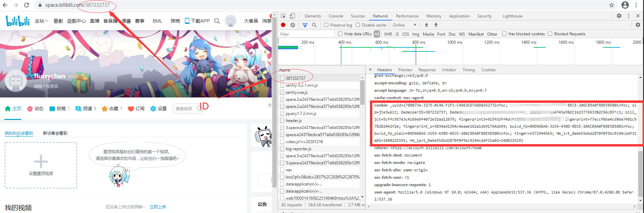Open the Online throttling dropdown

[405, 25]
